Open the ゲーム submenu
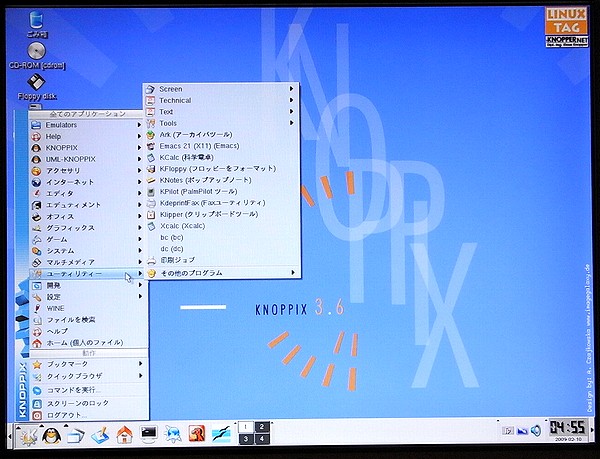Screen dimensions: 600x459 coord(87,239)
